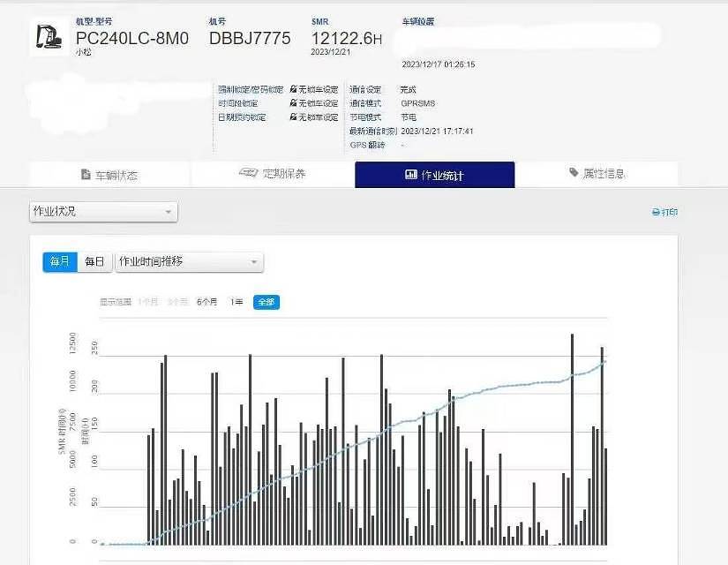
Task: Choose the 1年 display range
Action: 236,302
